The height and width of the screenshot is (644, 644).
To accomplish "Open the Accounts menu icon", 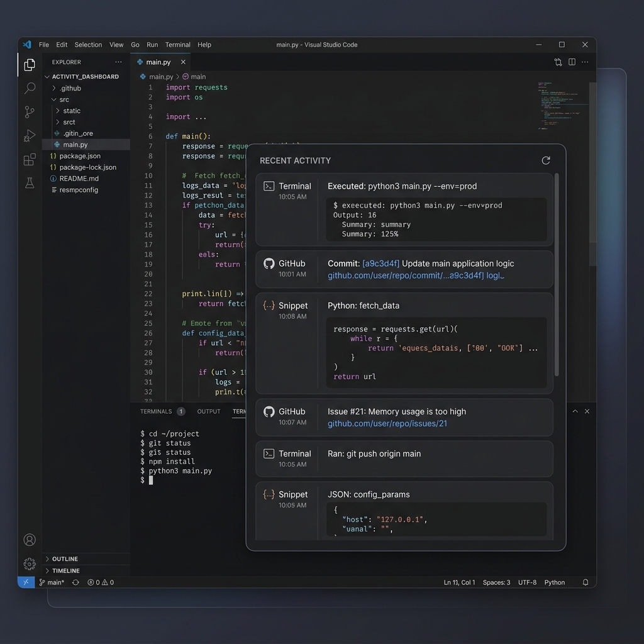I will pos(30,540).
